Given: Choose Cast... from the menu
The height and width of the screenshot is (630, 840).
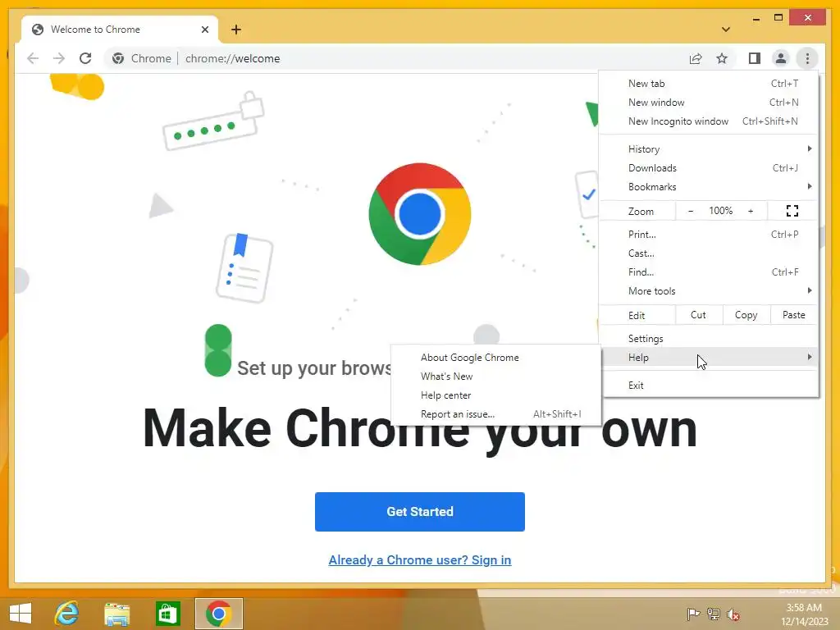Looking at the screenshot, I should coord(709,253).
